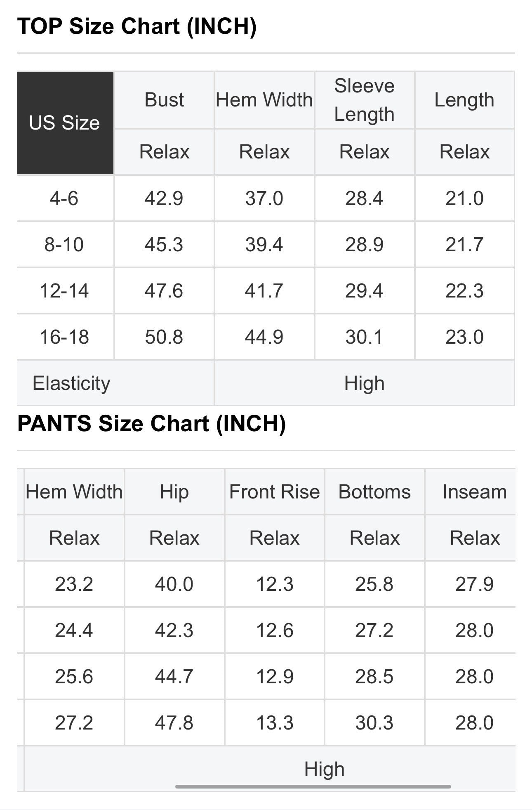Click the hip value 47.8
The width and height of the screenshot is (532, 810).
point(174,723)
